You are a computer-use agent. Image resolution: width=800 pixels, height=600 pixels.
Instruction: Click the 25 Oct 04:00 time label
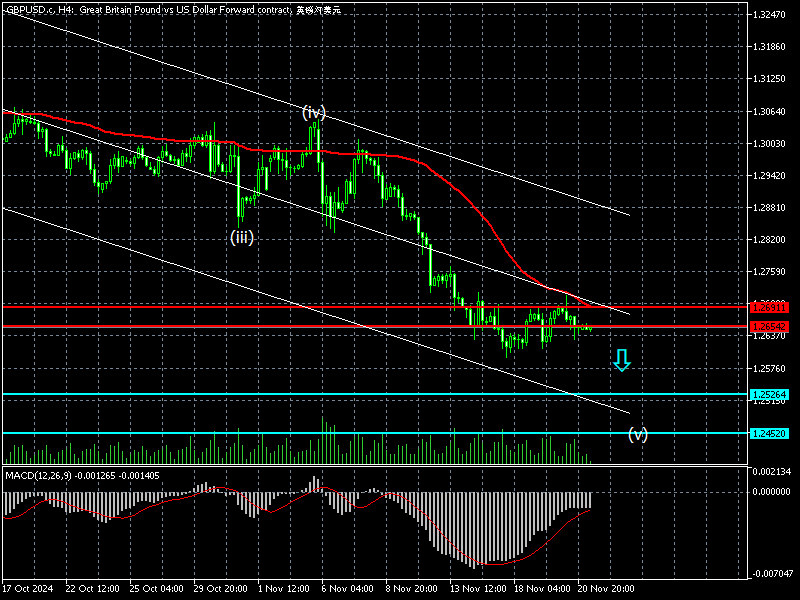pos(157,588)
